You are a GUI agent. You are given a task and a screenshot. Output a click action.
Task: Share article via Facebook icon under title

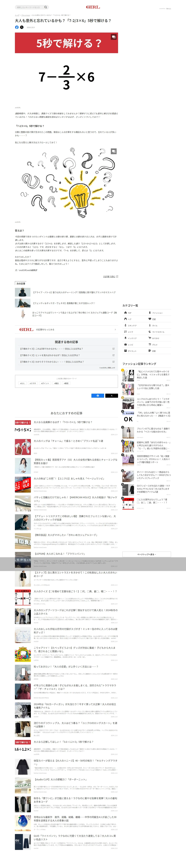coord(17,27)
